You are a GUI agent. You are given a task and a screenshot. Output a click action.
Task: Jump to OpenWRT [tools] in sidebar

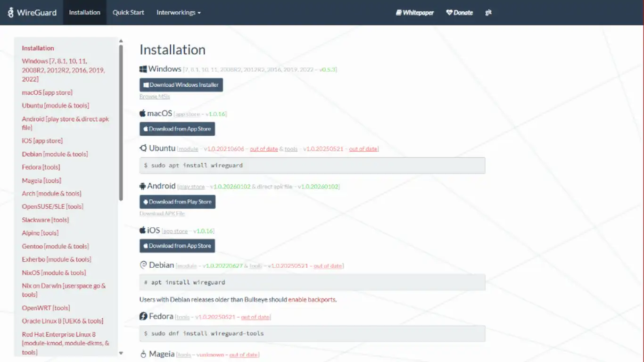46,308
